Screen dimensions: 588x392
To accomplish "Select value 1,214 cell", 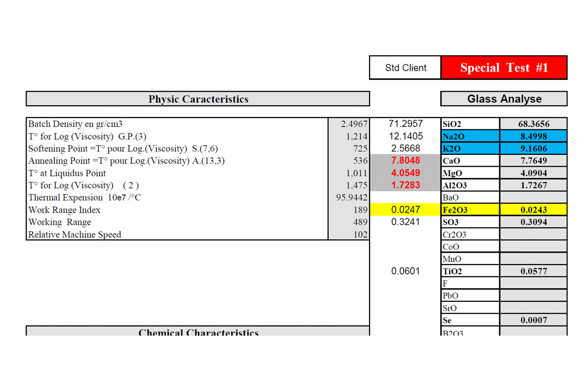I will pyautogui.click(x=349, y=136).
